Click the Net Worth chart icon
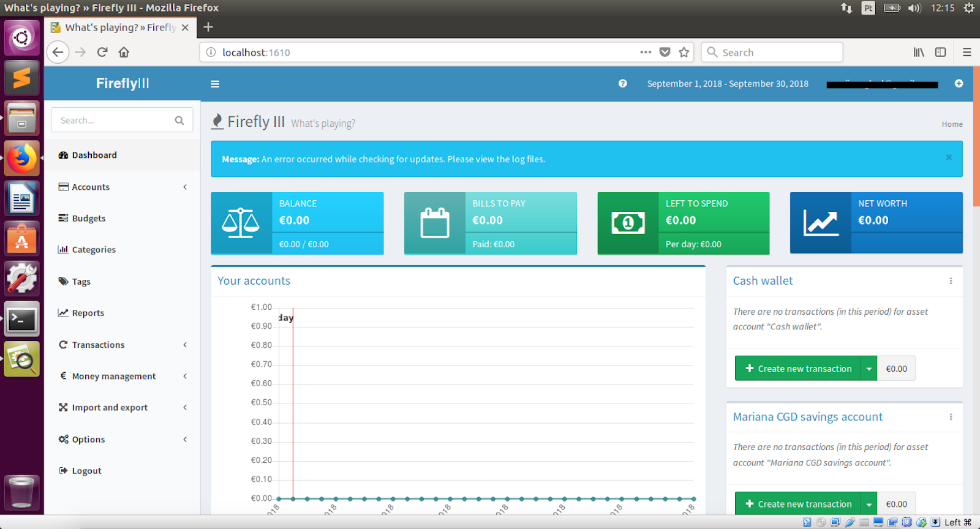The height and width of the screenshot is (529, 980). coord(821,223)
